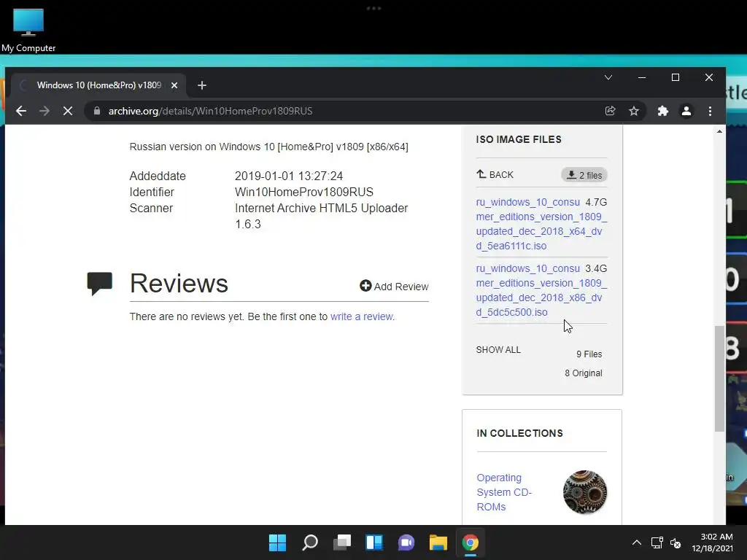Open network tray icon
This screenshot has height=560, width=747.
657,542
